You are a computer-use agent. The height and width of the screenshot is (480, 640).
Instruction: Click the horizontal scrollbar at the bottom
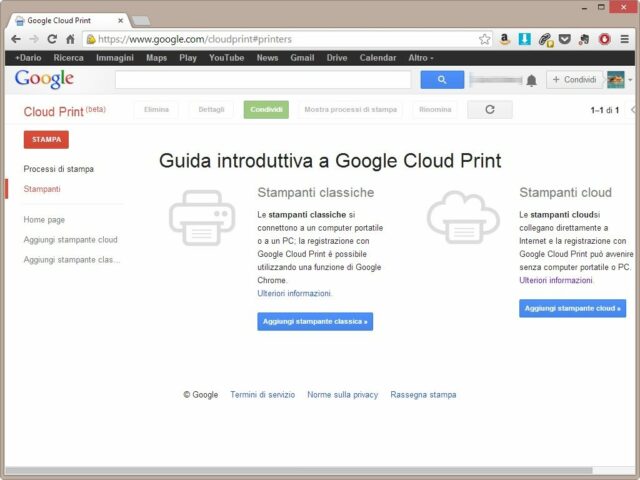300,470
